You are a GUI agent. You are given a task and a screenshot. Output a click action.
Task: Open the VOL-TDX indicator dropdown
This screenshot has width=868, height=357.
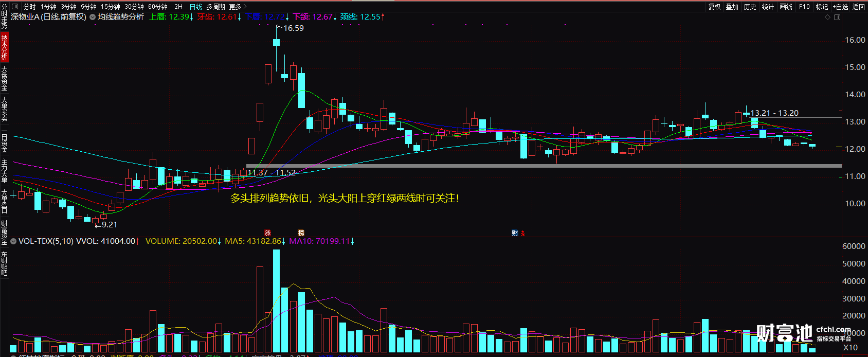(x=13, y=241)
